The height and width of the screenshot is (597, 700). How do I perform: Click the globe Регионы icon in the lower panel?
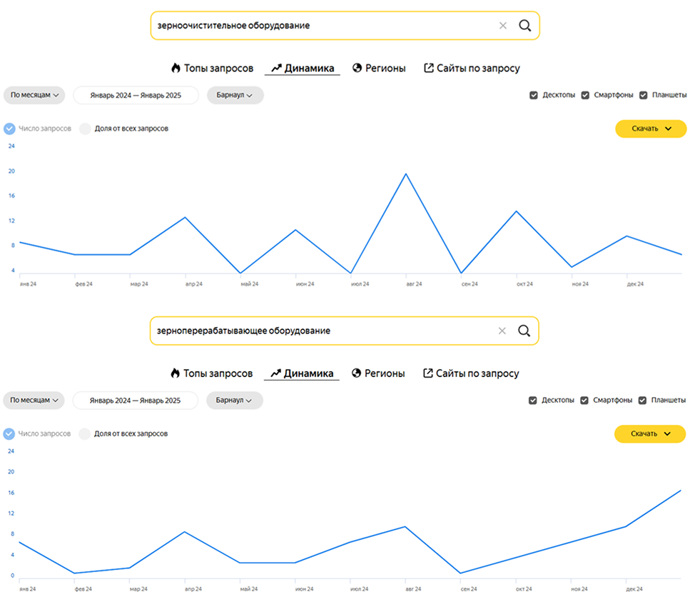tap(356, 373)
